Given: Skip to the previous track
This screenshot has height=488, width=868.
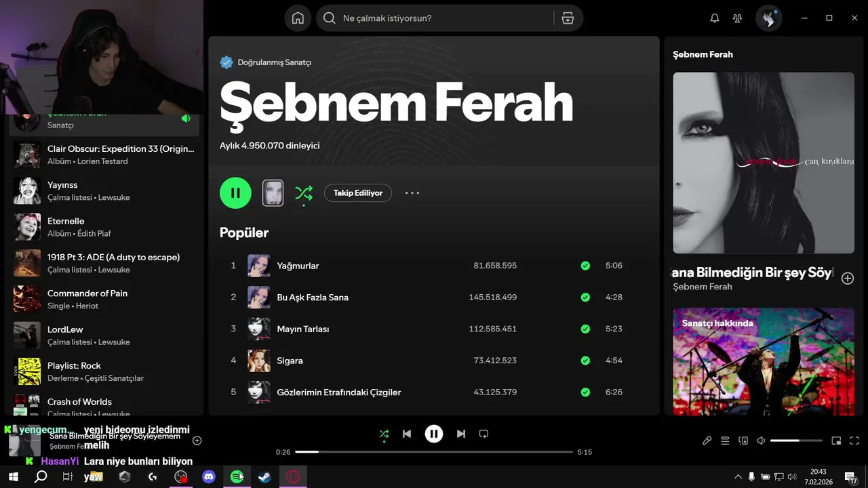Looking at the screenshot, I should 407,434.
